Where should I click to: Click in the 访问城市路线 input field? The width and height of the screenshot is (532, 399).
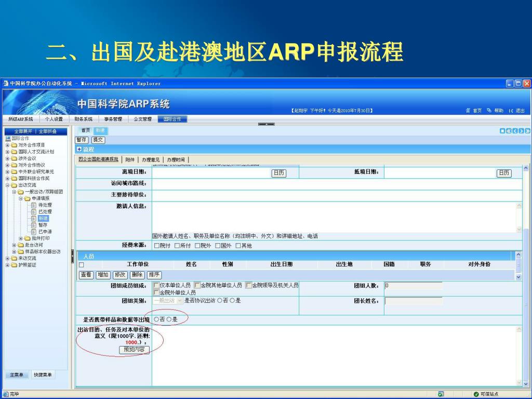(x=337, y=183)
